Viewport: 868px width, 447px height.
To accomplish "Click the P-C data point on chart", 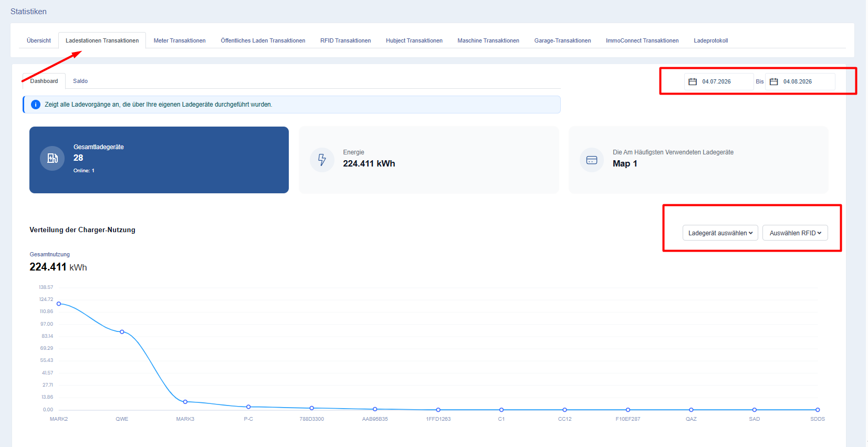I will tap(248, 407).
